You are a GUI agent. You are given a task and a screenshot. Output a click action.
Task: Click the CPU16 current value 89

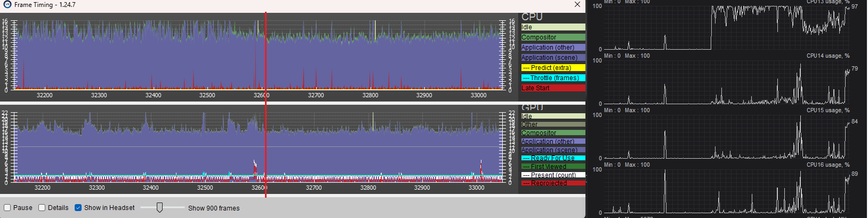pyautogui.click(x=855, y=174)
